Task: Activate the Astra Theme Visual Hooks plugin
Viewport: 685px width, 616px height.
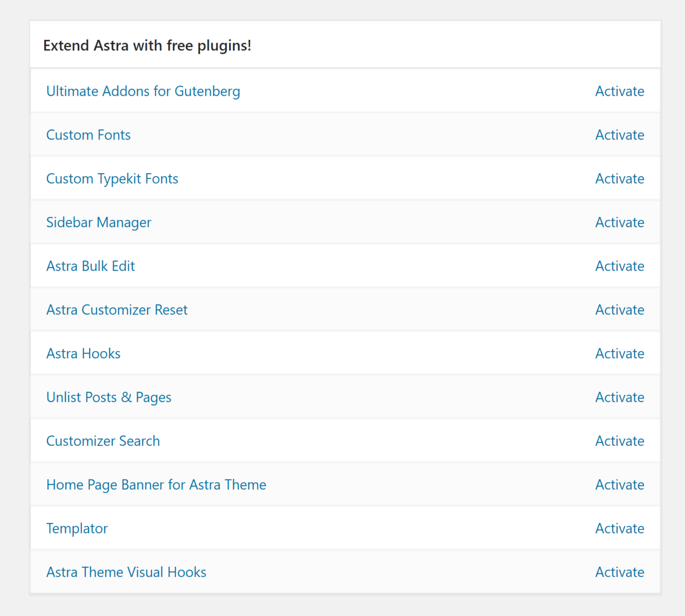Action: [620, 572]
